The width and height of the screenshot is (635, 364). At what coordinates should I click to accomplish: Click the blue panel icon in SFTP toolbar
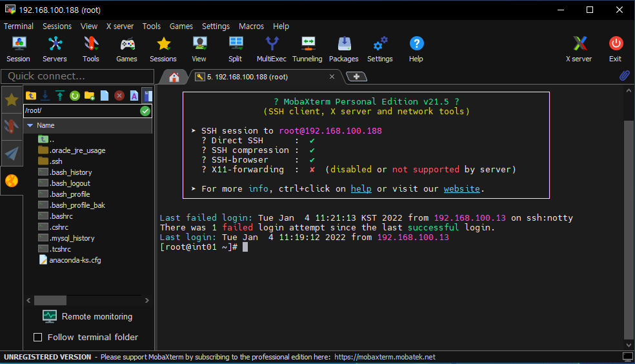[x=148, y=96]
